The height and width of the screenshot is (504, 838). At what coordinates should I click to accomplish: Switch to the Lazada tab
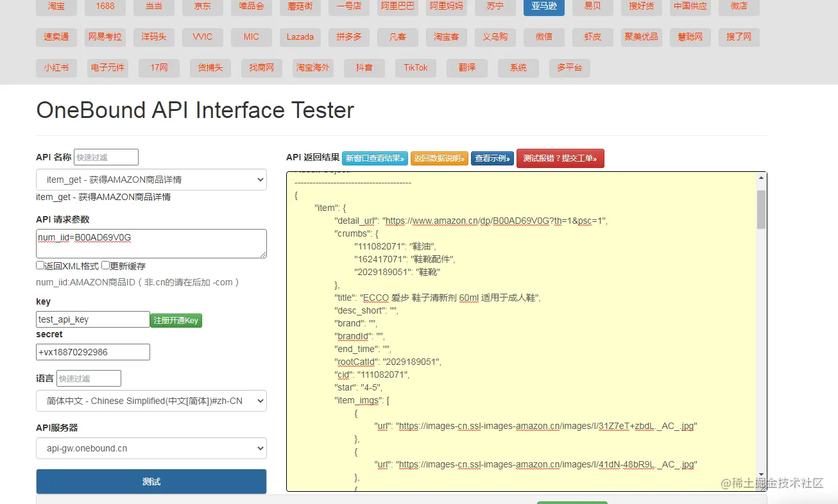(x=300, y=37)
